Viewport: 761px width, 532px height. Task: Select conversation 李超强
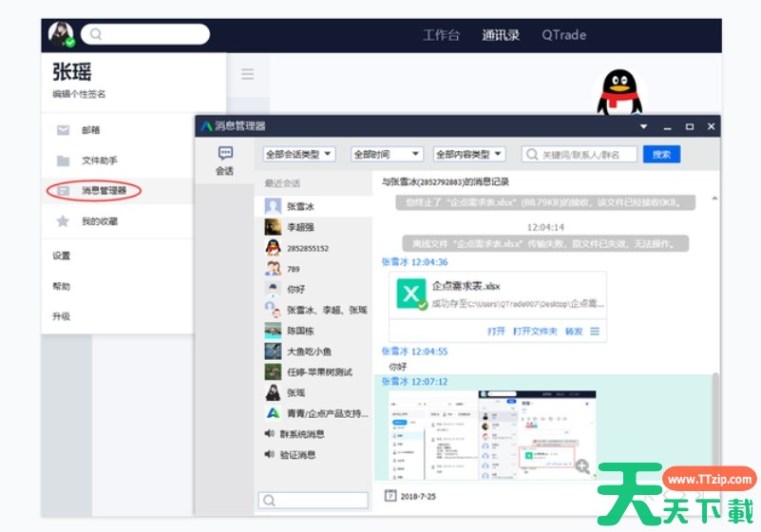click(x=314, y=227)
